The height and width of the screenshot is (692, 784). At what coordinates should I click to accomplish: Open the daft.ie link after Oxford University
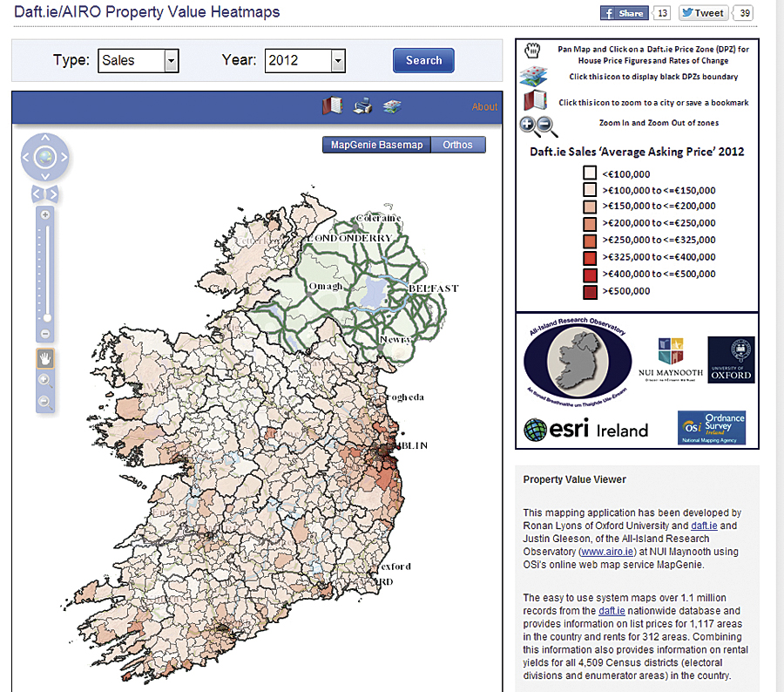(704, 526)
